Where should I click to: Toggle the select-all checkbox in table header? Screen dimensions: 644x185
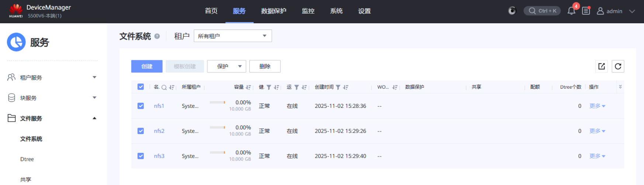coord(141,87)
